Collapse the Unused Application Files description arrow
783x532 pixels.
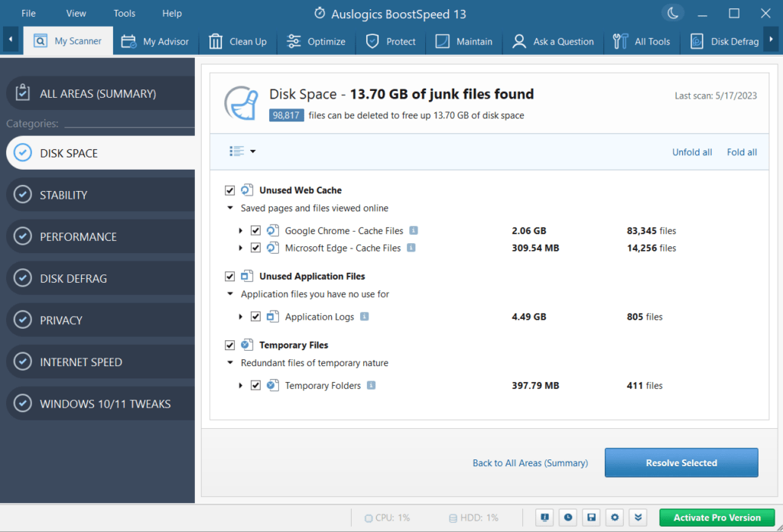230,294
